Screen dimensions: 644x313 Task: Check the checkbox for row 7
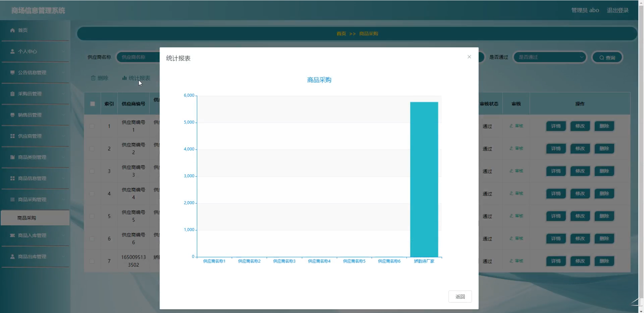92,261
